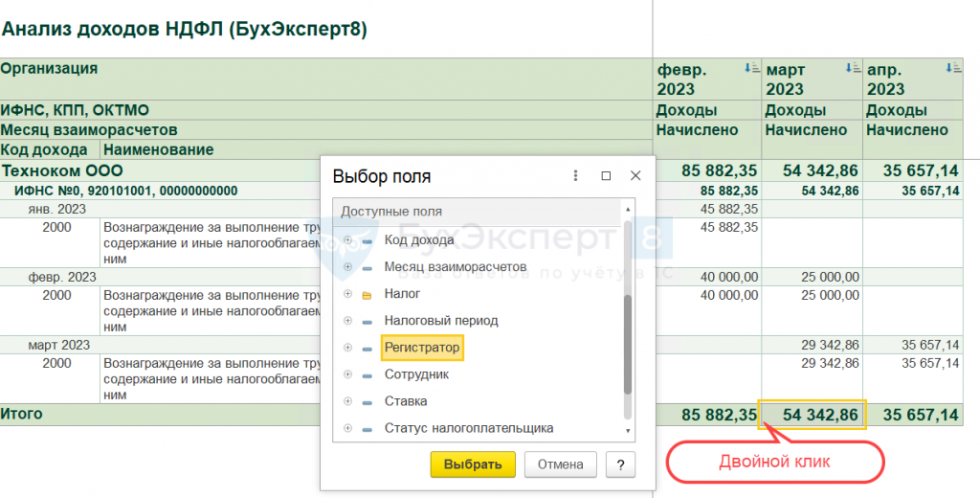Expand the Налоговый период field
The image size is (980, 498).
pos(348,321)
